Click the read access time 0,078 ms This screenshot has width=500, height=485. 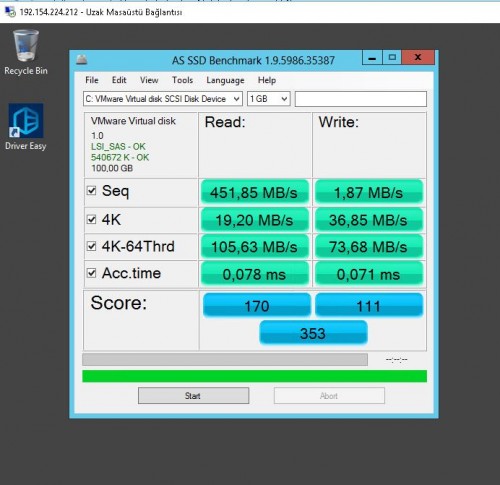(x=255, y=274)
